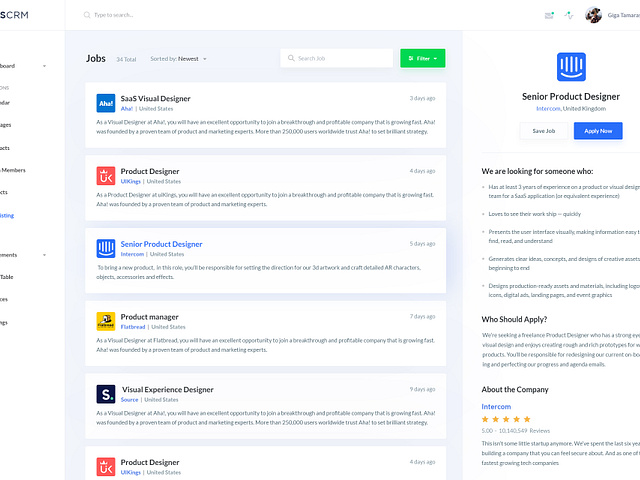The image size is (640, 480).
Task: Open the mail notifications icon in the header
Action: [x=549, y=16]
